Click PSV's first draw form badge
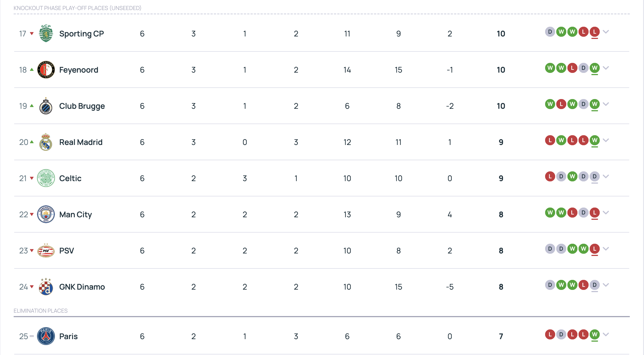 (550, 249)
